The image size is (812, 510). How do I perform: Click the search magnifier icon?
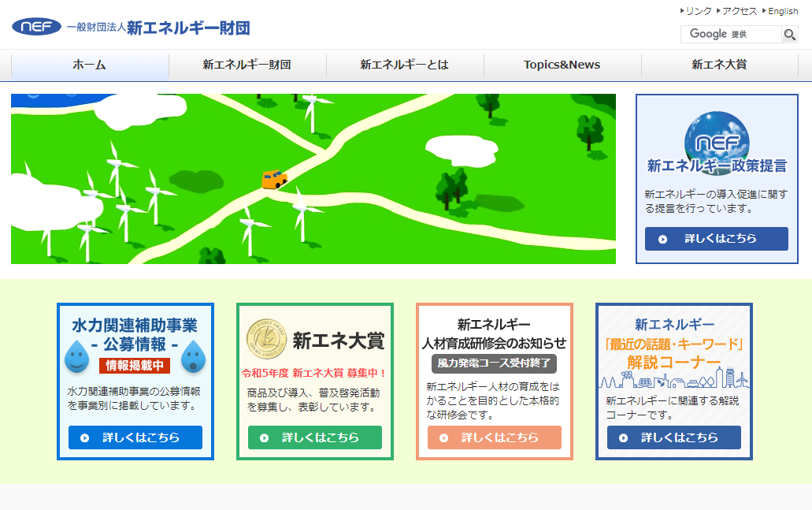click(x=789, y=34)
